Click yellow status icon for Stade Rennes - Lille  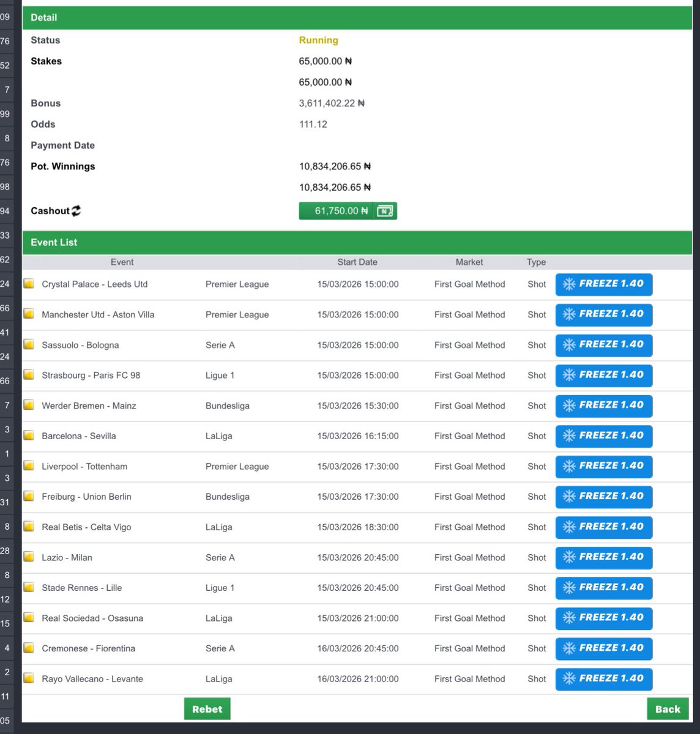[x=29, y=587]
